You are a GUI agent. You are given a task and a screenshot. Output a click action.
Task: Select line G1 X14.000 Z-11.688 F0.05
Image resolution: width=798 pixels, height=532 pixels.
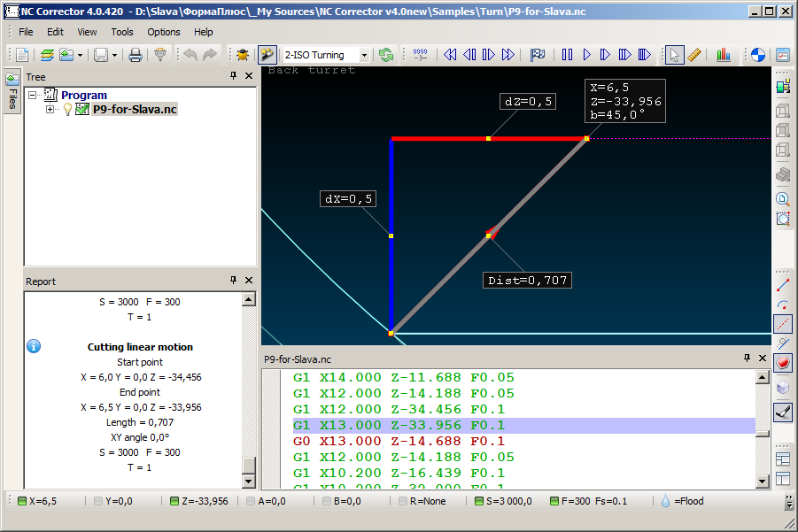404,377
